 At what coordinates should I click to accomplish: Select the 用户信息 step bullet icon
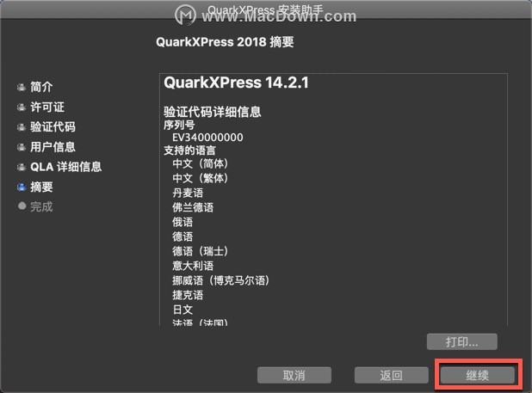click(22, 147)
